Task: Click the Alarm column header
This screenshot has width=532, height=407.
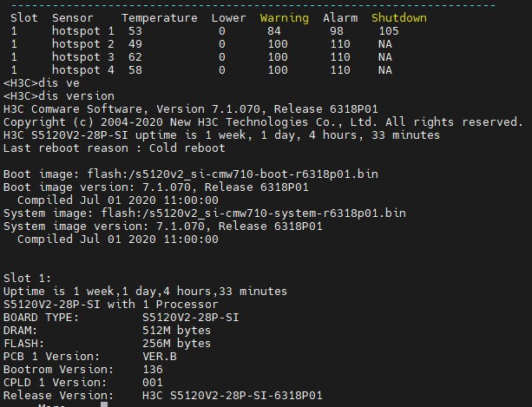Action: [339, 17]
